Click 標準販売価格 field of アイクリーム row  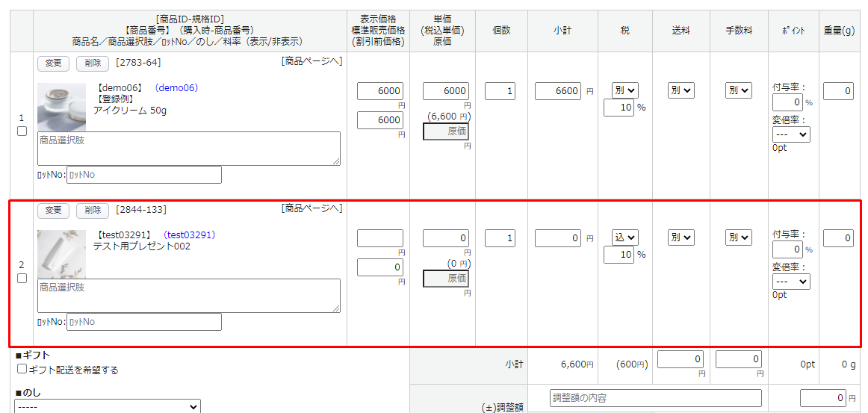coord(380,120)
